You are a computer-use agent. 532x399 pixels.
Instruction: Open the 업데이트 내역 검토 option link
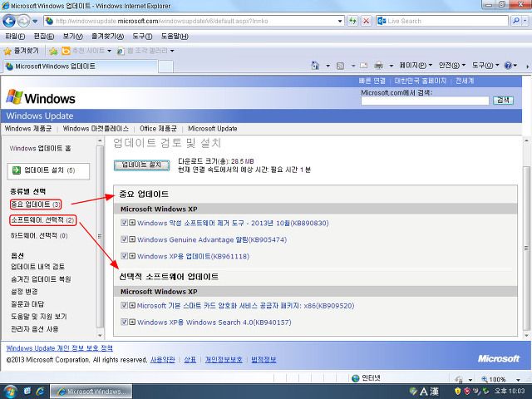click(37, 267)
